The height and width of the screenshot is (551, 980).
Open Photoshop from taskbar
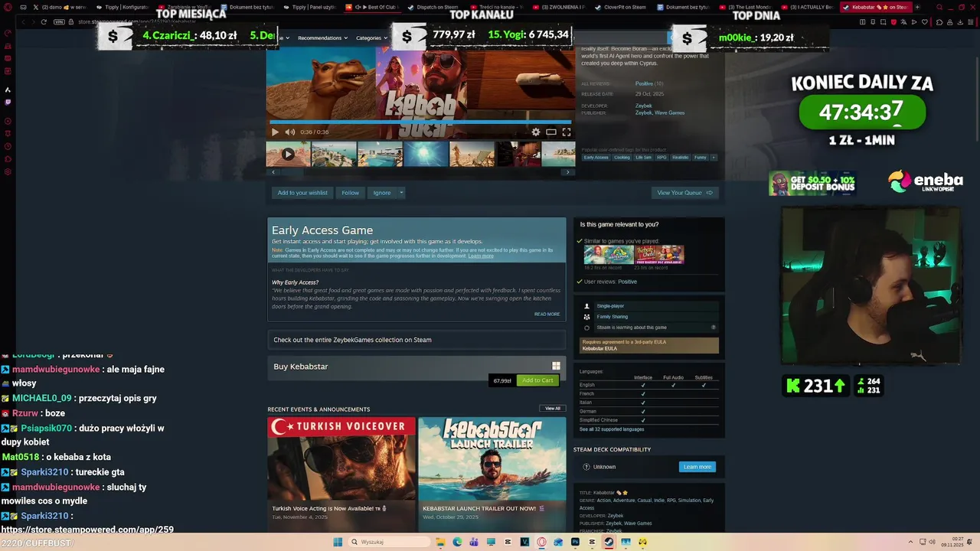click(x=575, y=542)
